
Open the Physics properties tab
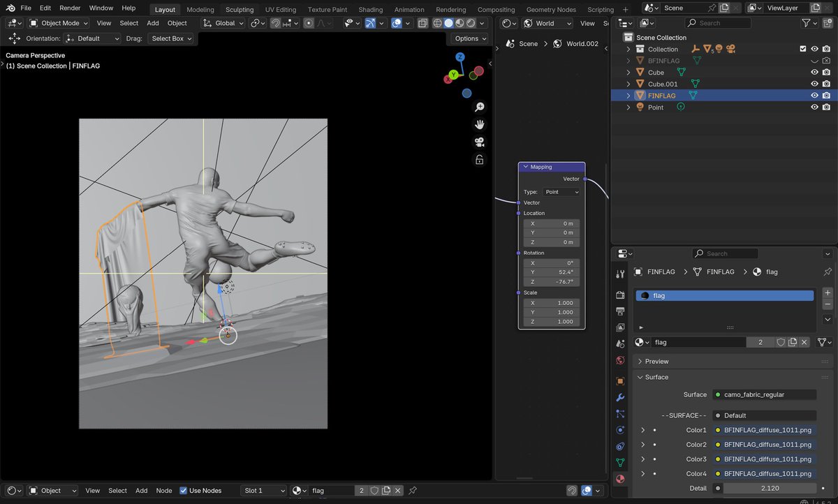coord(620,430)
